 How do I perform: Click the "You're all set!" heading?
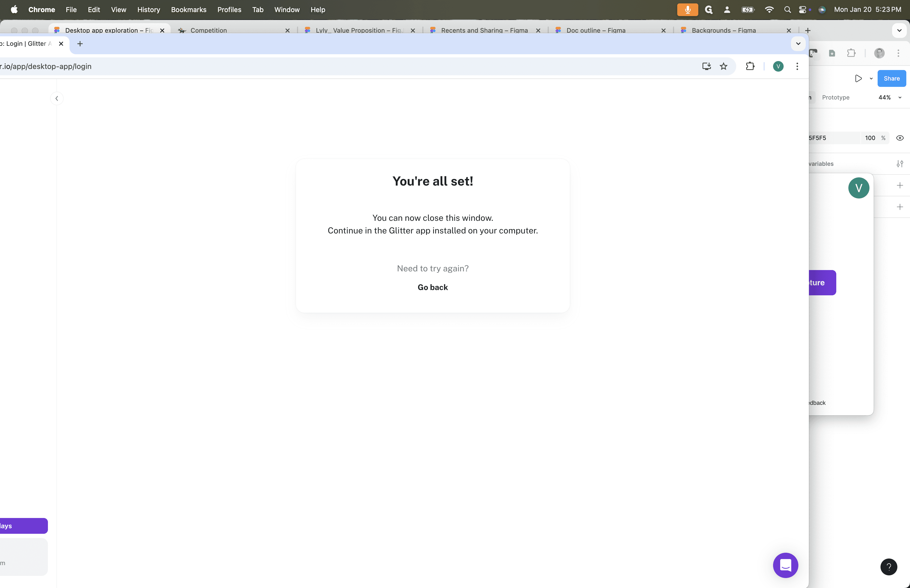point(433,181)
